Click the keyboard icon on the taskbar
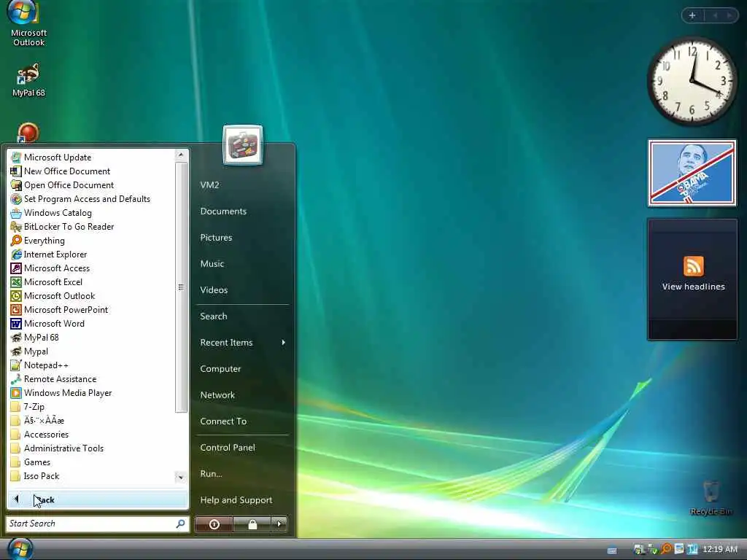747x560 pixels. click(612, 551)
